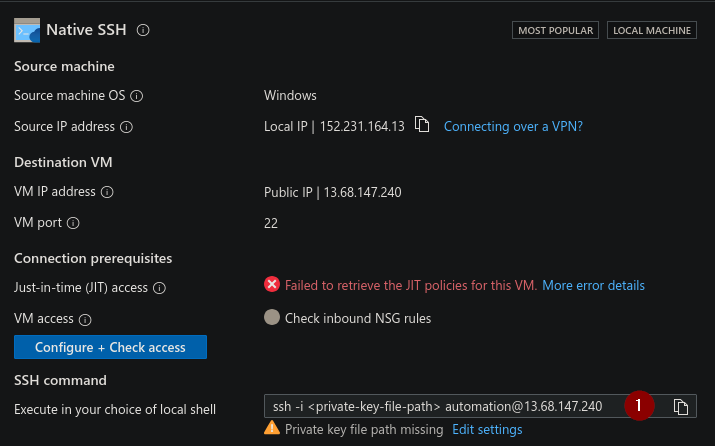Click the Destination VM section heading

pos(63,162)
